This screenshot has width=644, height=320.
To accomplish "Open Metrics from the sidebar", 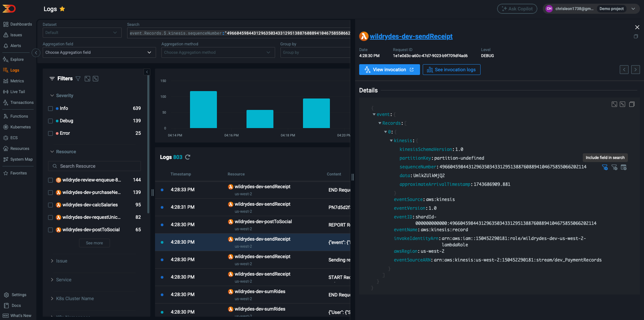I will click(x=13, y=81).
